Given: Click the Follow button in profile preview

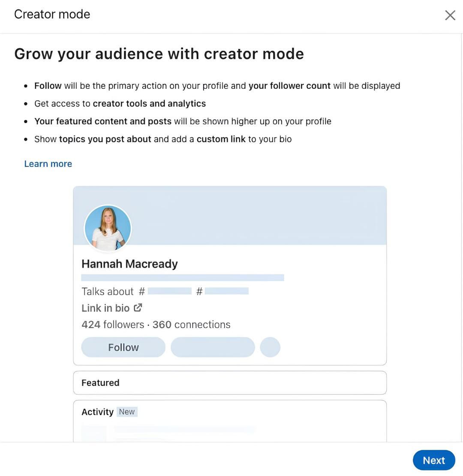Looking at the screenshot, I should click(123, 347).
